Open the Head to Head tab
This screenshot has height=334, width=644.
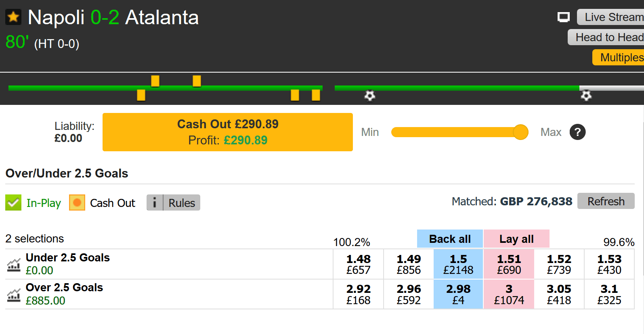606,37
